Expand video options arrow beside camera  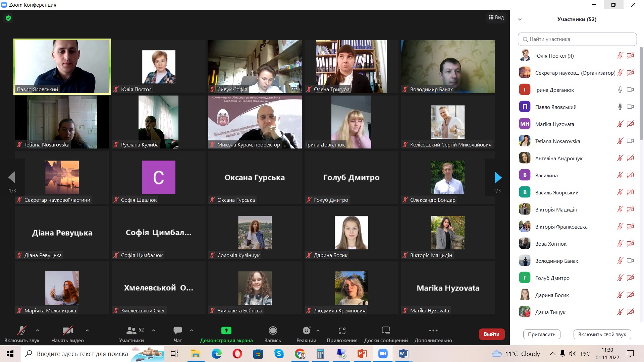click(87, 330)
